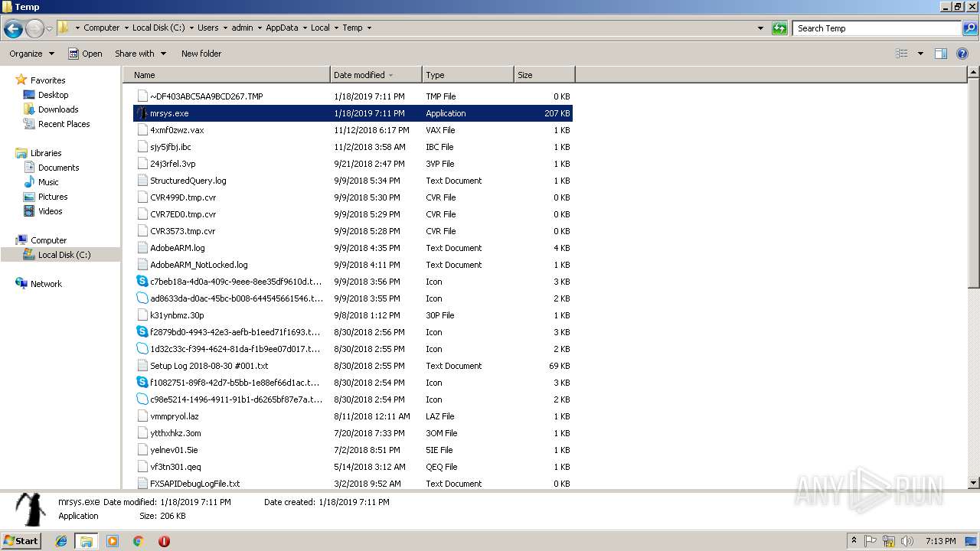This screenshot has width=980, height=551.
Task: Click Skype icon of f1082751 file
Action: 142,383
